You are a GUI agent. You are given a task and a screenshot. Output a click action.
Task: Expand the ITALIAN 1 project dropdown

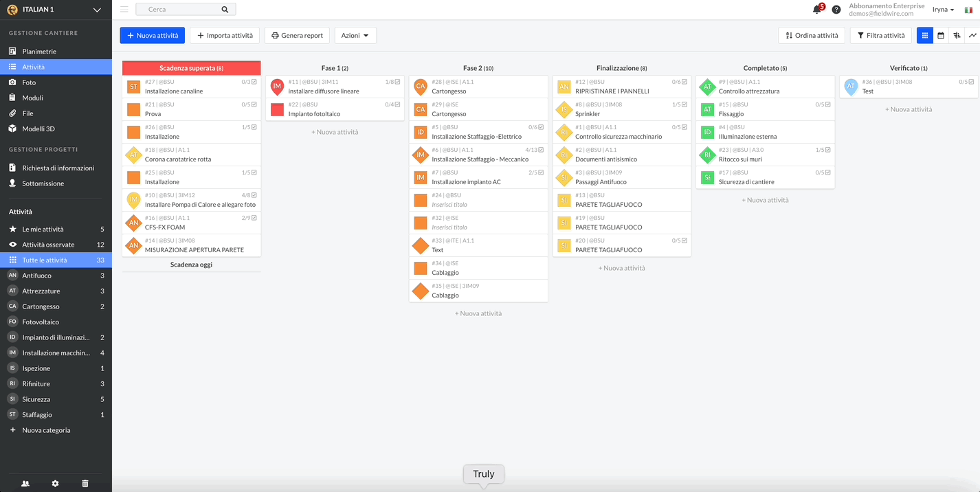pyautogui.click(x=97, y=10)
